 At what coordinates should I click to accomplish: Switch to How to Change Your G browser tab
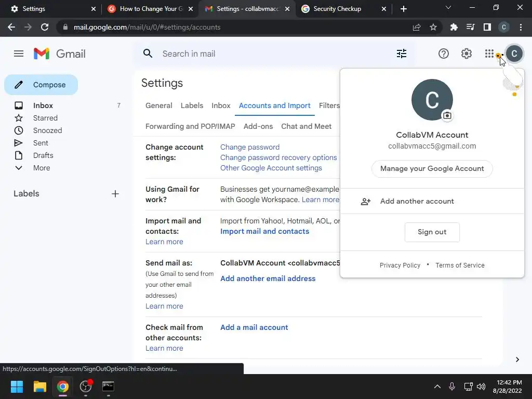pyautogui.click(x=151, y=9)
